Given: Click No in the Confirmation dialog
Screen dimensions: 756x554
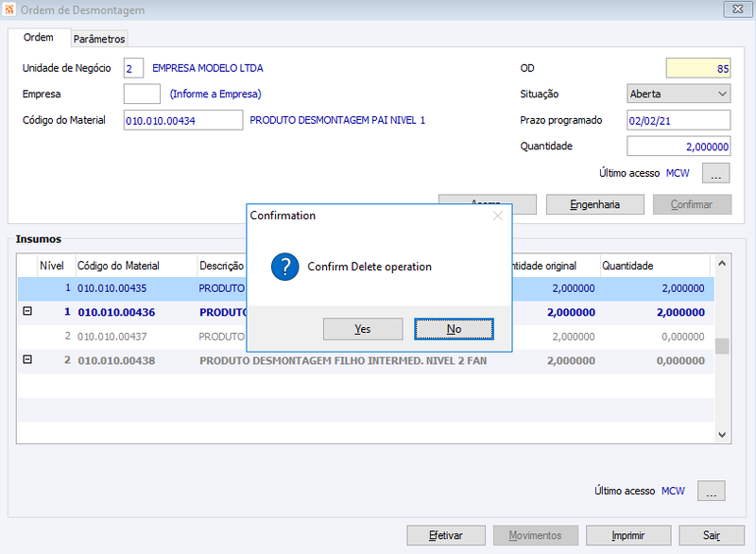Looking at the screenshot, I should (x=454, y=329).
